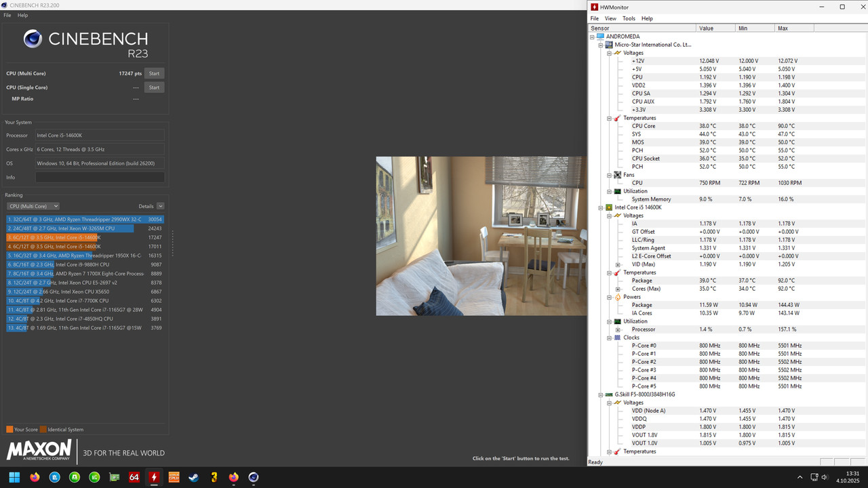Click the Clocks icon in the sensor tree
The width and height of the screenshot is (868, 488).
(618, 338)
